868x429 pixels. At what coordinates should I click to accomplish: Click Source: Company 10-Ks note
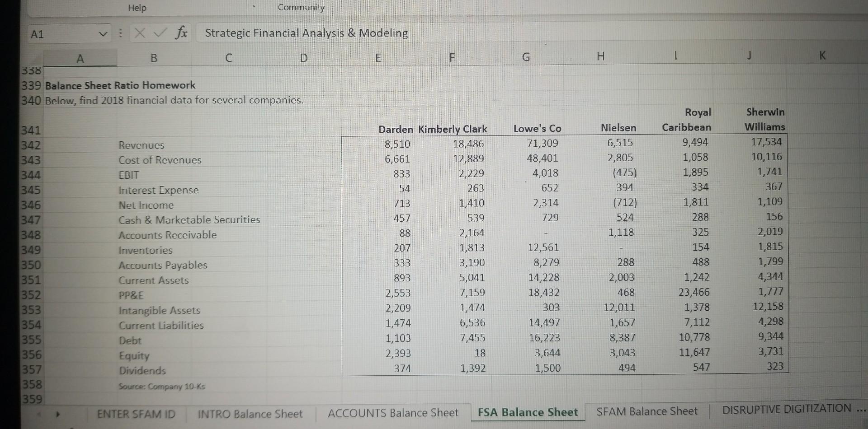click(x=162, y=387)
